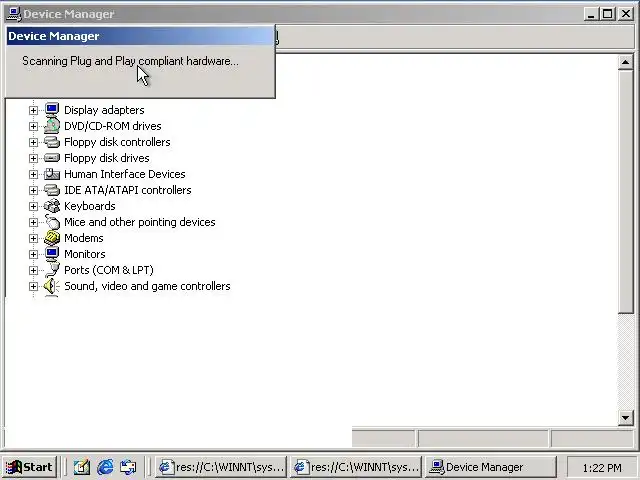
Task: Click 'Scanning Plug and Play compliant hardware...' text
Action: tap(130, 61)
